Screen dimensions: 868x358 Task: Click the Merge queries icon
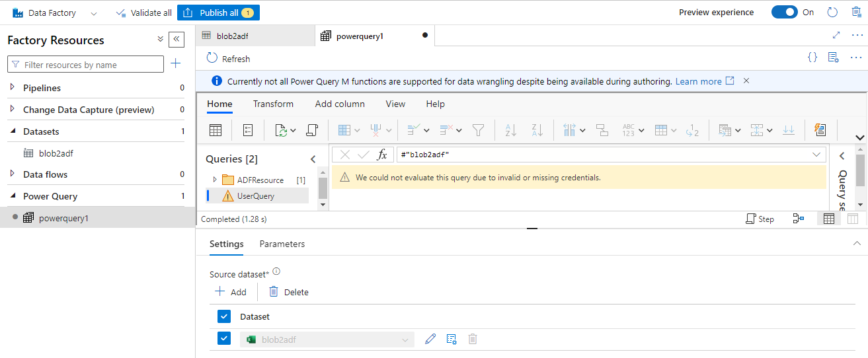coord(725,130)
